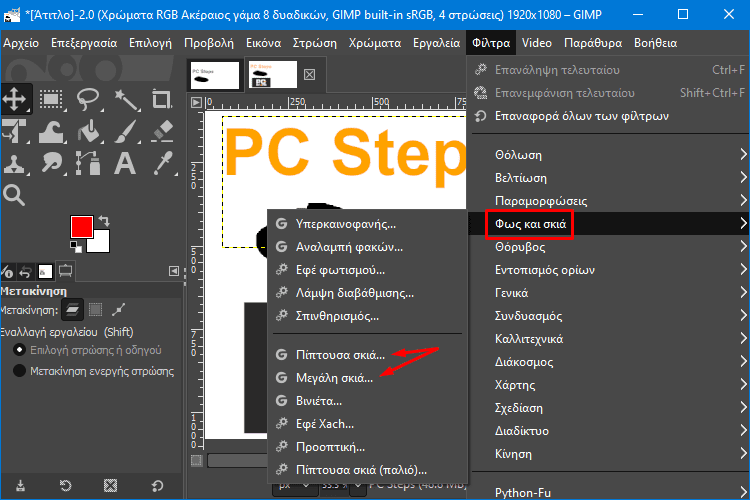Screen dimensions: 750x500
Task: Open the Επεξεργασία menu
Action: 84,43
